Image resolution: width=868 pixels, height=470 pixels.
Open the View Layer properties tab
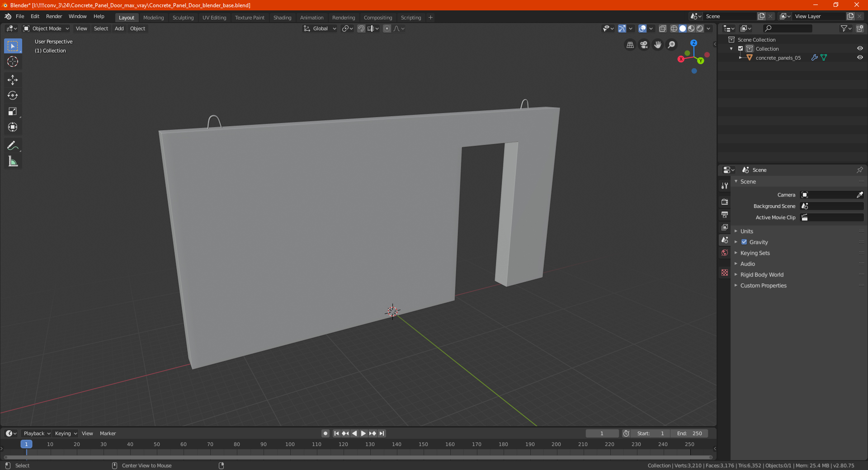725,227
